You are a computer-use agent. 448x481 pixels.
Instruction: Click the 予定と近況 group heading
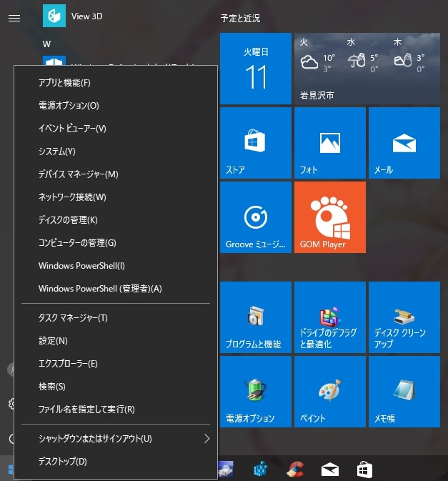pyautogui.click(x=240, y=19)
